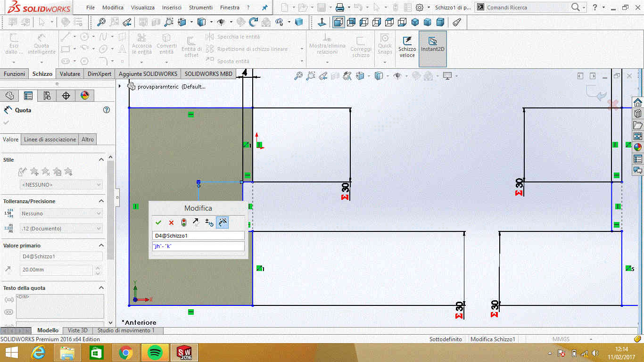644x362 pixels.
Task: Open the Custom Properties task pane icon
Action: 637,158
